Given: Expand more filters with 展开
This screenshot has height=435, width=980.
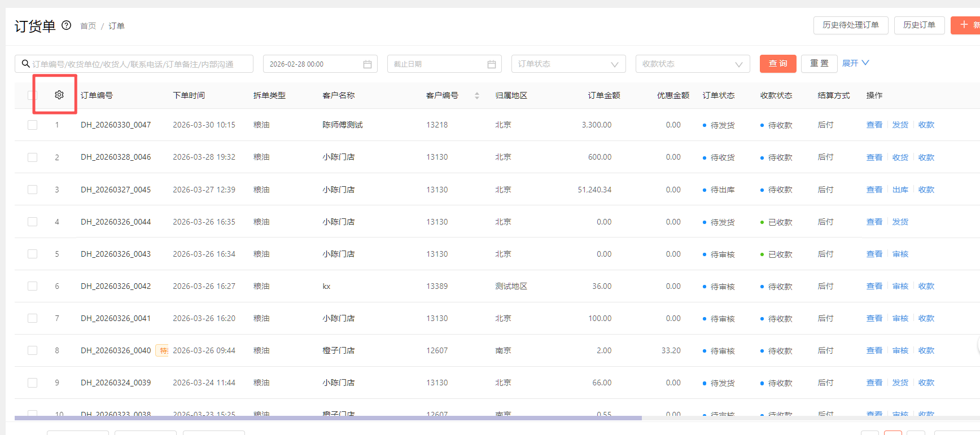Looking at the screenshot, I should [856, 63].
